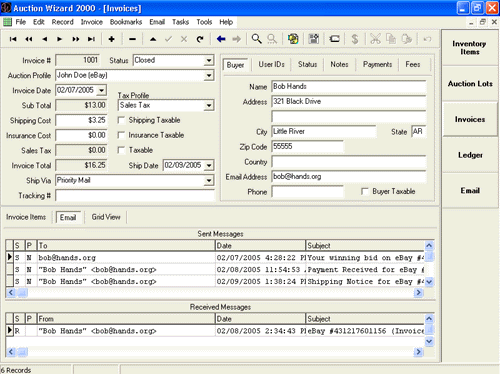Add a new record with plus icon
The image size is (500, 374).
(112, 39)
